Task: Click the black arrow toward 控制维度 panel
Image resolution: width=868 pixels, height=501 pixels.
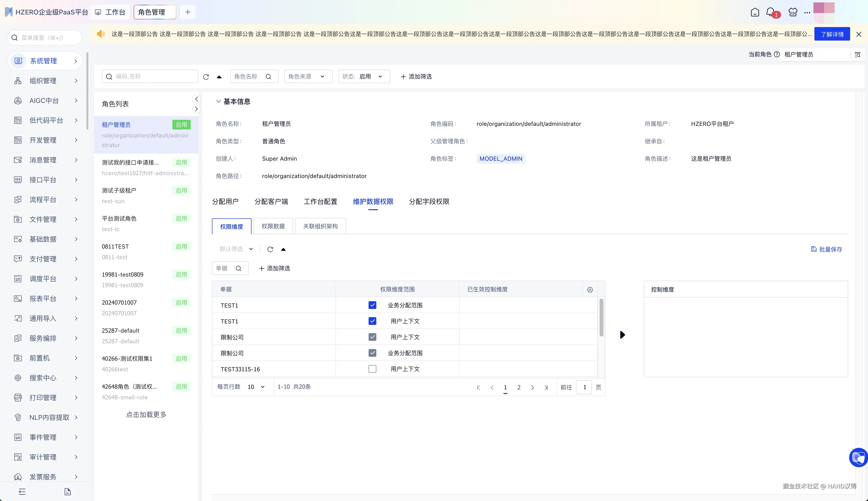Action: point(622,335)
